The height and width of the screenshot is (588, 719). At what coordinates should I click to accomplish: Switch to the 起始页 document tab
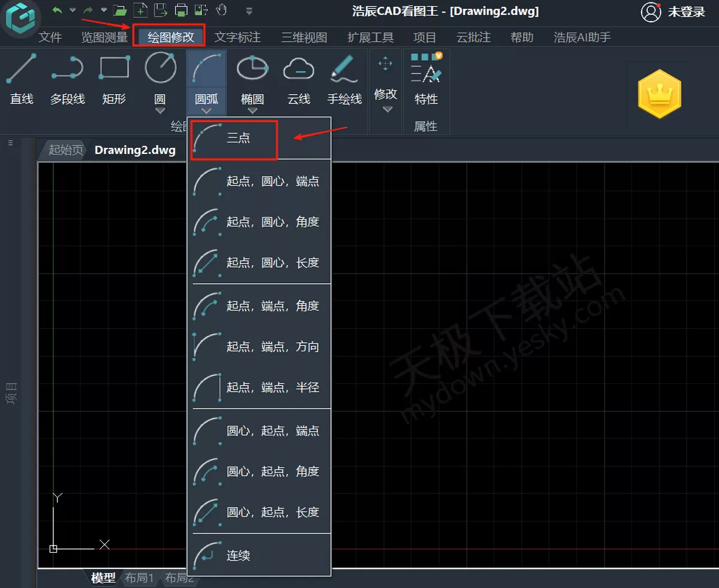coord(65,150)
